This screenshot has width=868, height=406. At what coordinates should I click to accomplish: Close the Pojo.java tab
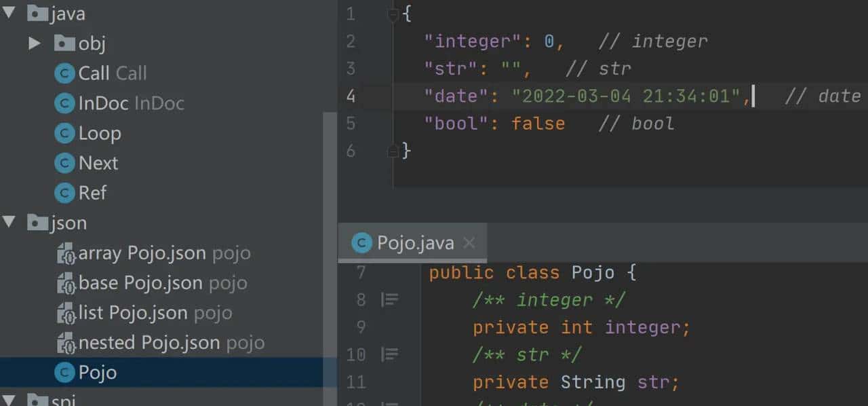click(x=469, y=242)
